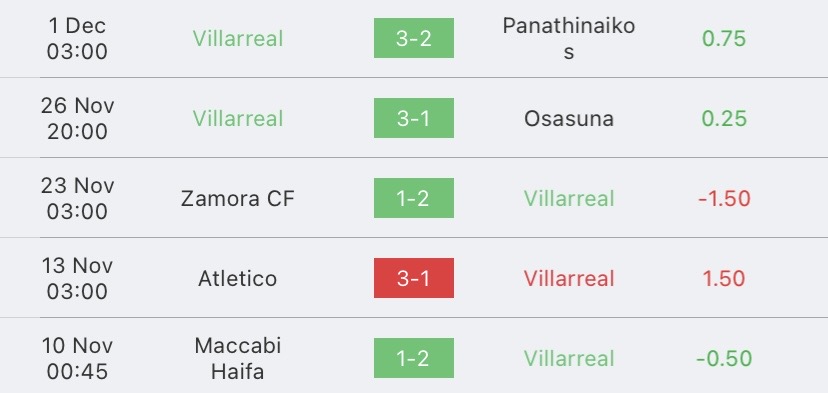Image resolution: width=828 pixels, height=393 pixels.
Task: Click Maccabi Haifa team name
Action: (238, 358)
